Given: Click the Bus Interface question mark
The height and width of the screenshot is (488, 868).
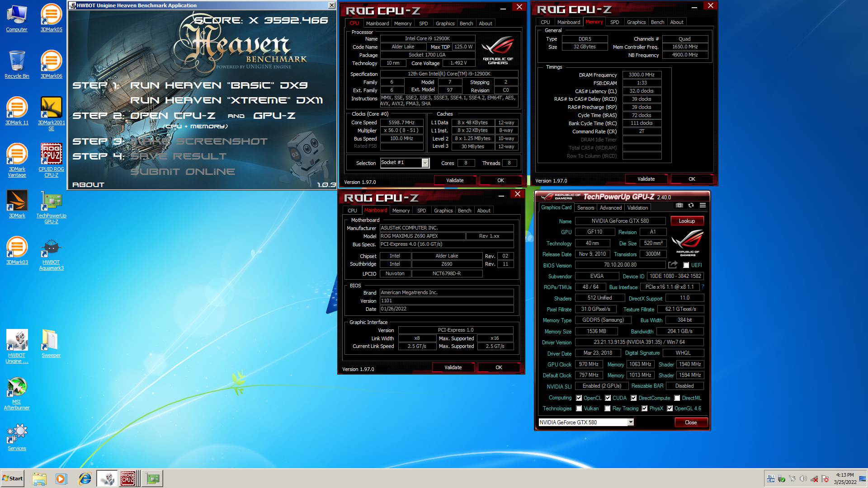Looking at the screenshot, I should pyautogui.click(x=703, y=287).
